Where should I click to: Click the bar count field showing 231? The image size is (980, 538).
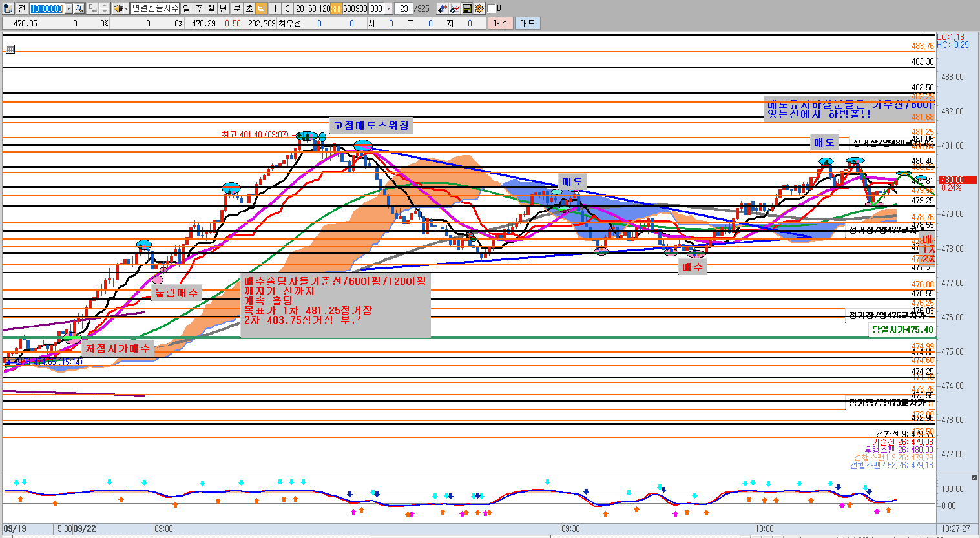pyautogui.click(x=405, y=8)
